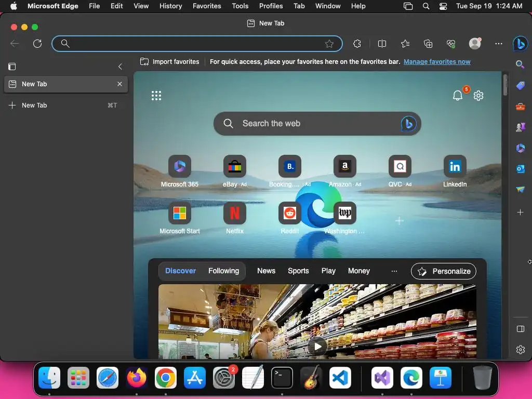The height and width of the screenshot is (399, 532).
Task: Focus the browser address bar
Action: pyautogui.click(x=197, y=44)
